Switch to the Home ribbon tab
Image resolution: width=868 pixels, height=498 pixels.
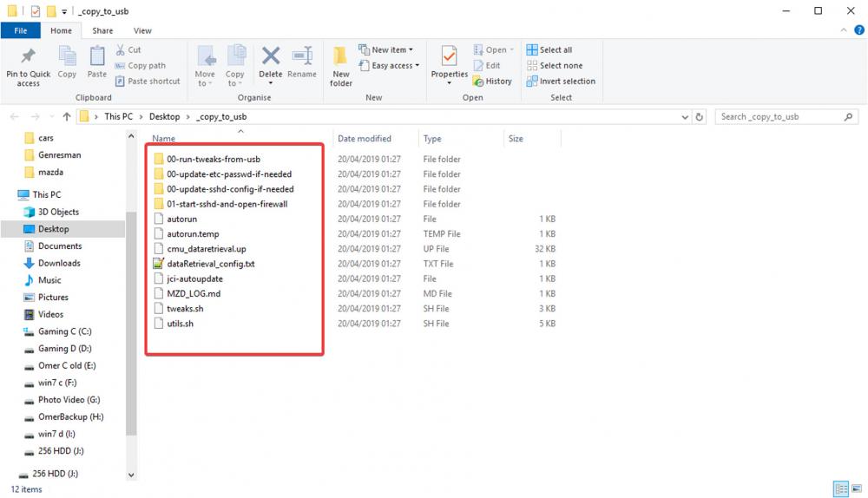pyautogui.click(x=61, y=30)
